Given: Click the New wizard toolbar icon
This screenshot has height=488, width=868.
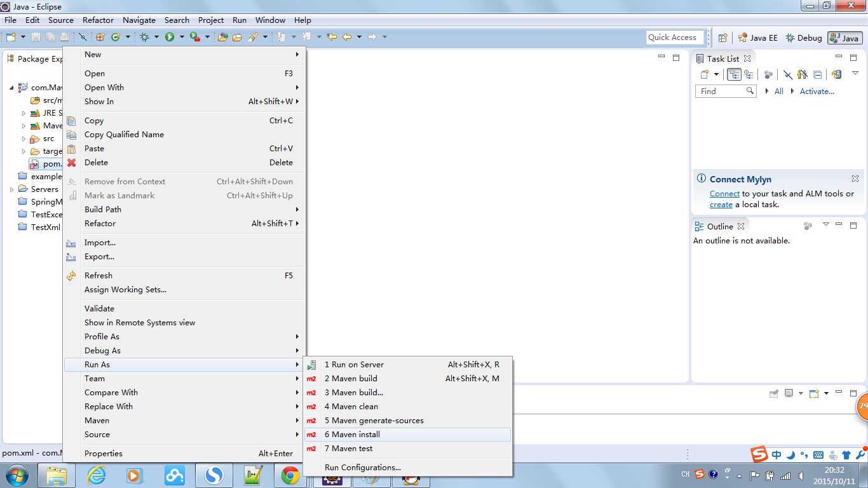Looking at the screenshot, I should coord(11,37).
